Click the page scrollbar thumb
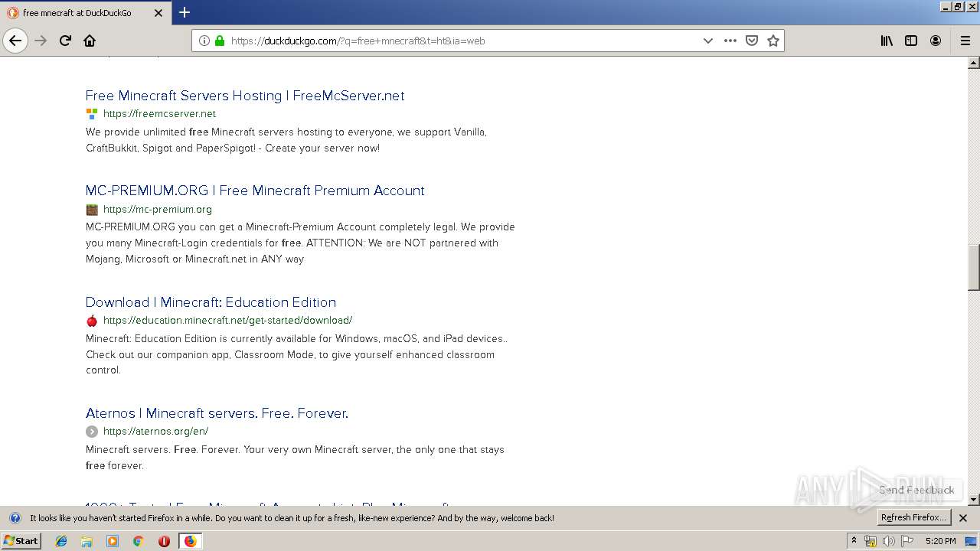Screen dimensions: 980x551 [x=974, y=267]
